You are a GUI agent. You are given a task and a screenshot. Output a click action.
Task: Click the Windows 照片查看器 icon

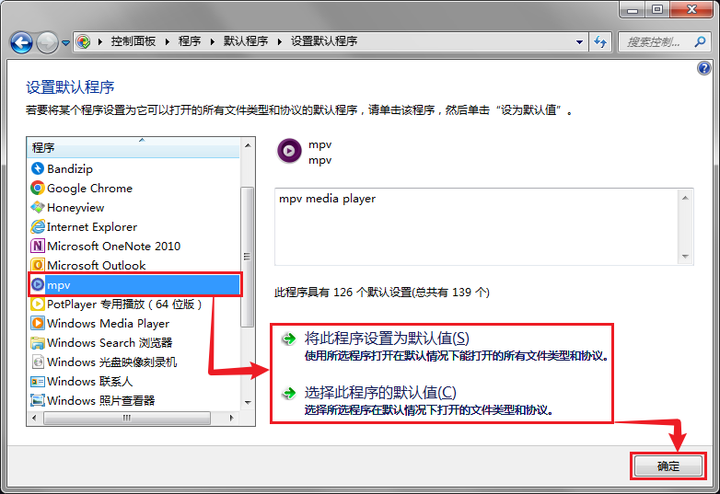point(37,400)
